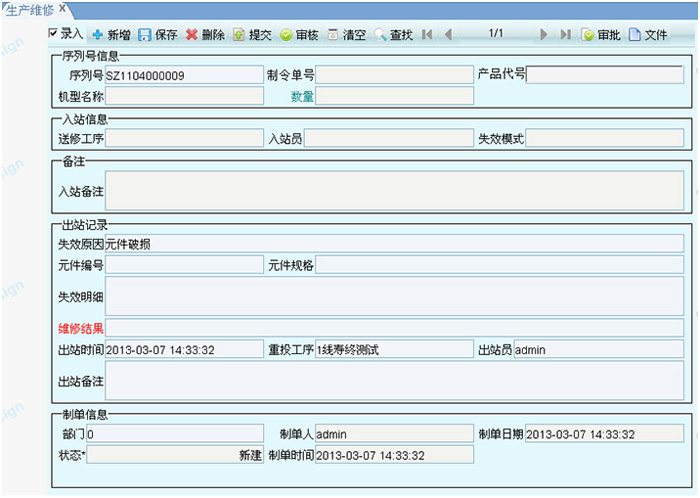This screenshot has width=700, height=498.
Task: Open 查找 (search) with the magnifier icon
Action: coord(381,35)
